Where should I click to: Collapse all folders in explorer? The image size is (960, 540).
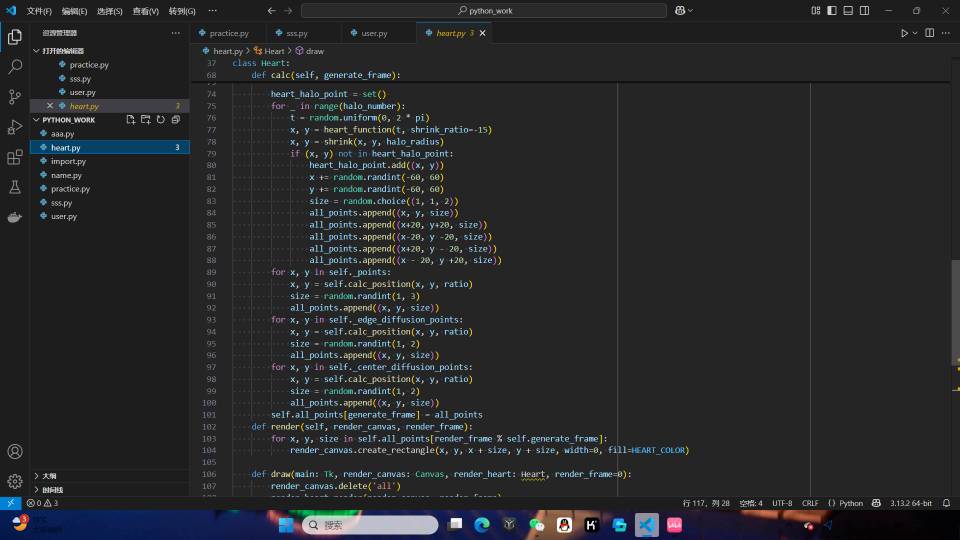point(176,120)
